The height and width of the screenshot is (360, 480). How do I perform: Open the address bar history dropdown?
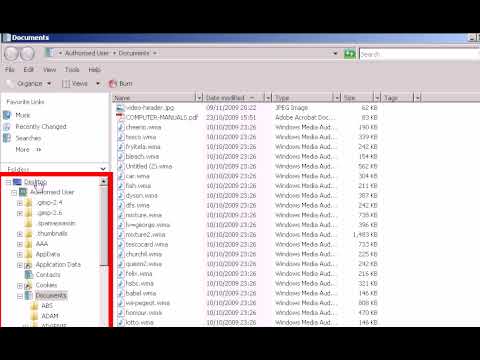tap(335, 53)
